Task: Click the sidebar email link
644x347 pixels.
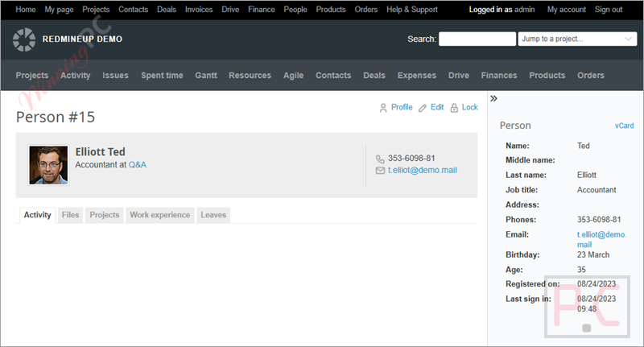Action: 601,239
